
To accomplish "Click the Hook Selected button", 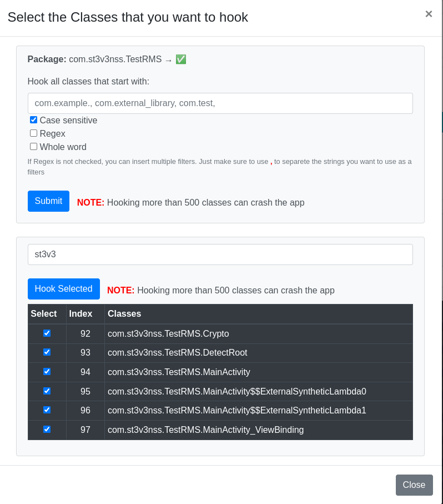I will 63,289.
